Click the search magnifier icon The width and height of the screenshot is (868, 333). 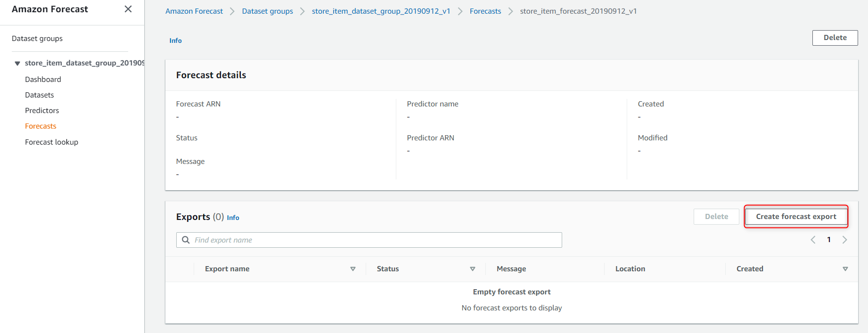coord(186,240)
